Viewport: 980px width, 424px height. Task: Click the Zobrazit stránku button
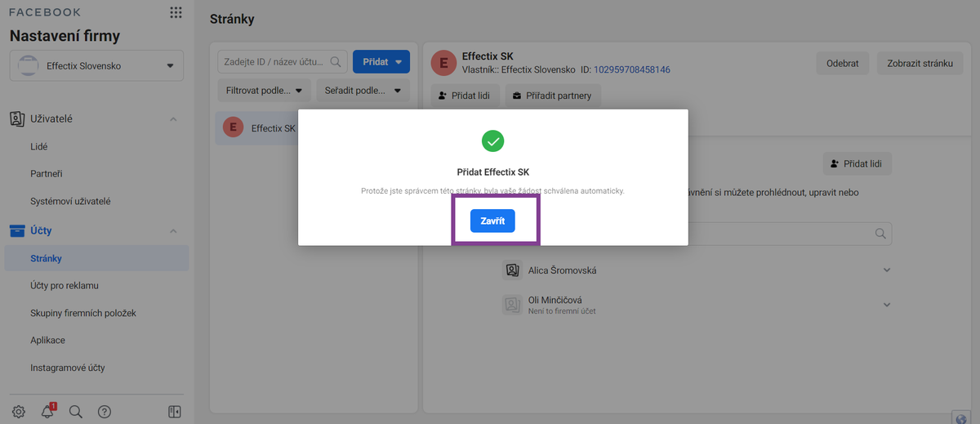coord(920,63)
